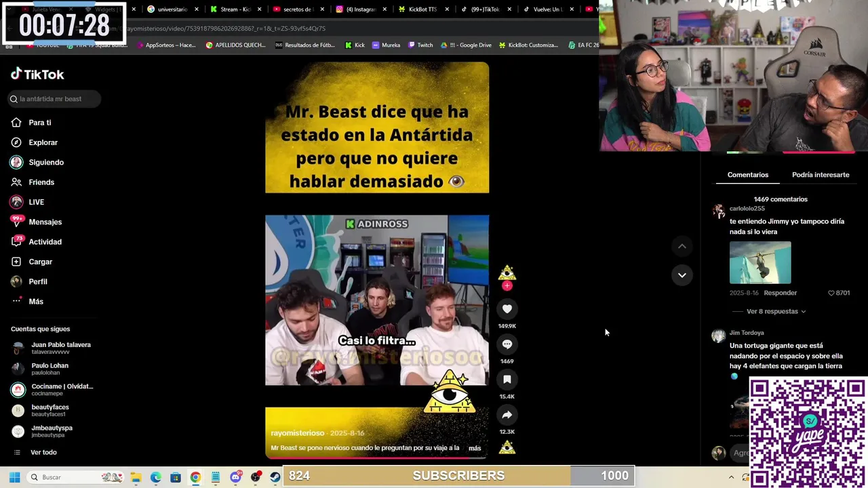Expand the Más options menu
This screenshot has height=488, width=868.
click(27, 301)
